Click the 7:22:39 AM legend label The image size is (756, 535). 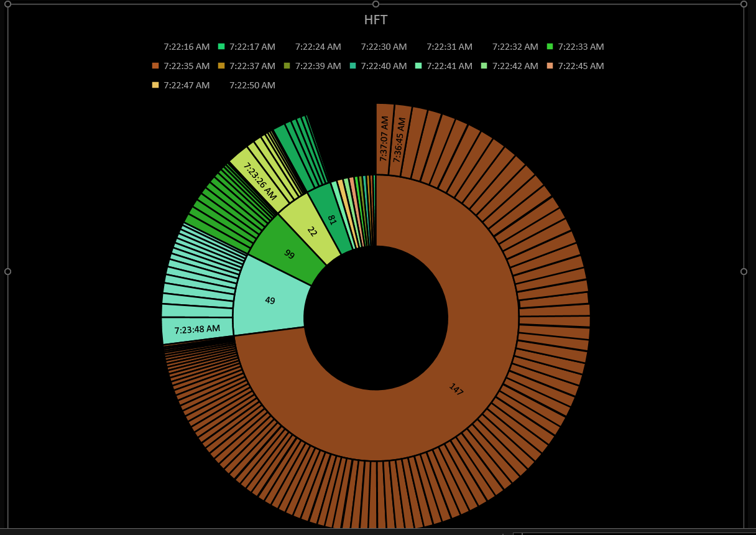tap(318, 66)
